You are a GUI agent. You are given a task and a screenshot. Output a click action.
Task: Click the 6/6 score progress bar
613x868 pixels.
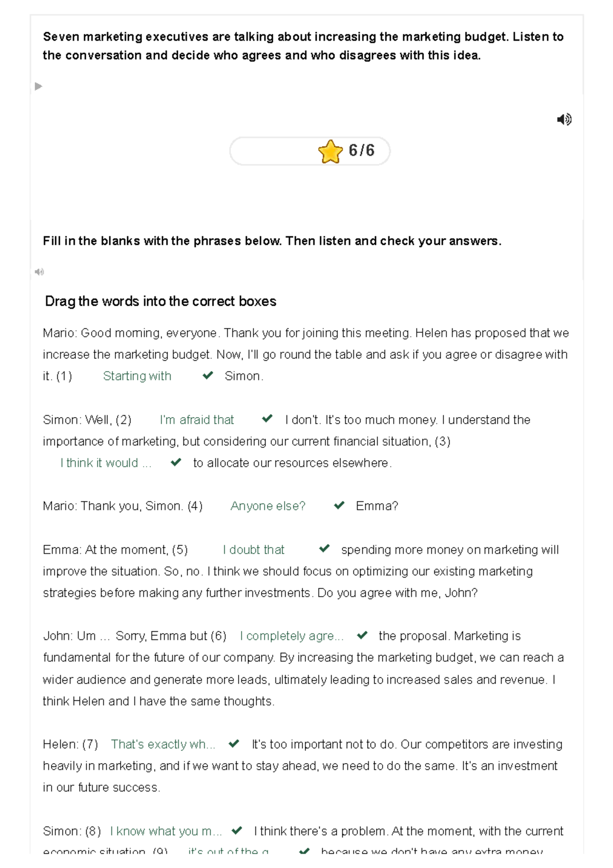(x=310, y=151)
